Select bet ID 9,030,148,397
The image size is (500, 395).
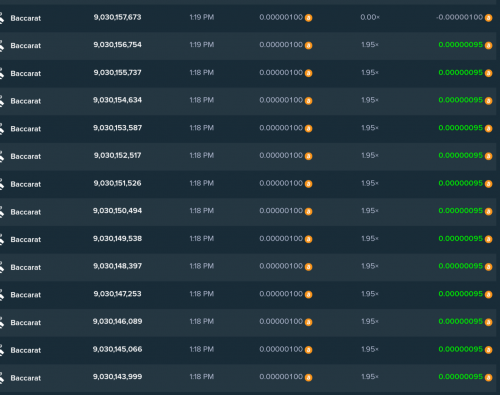(117, 266)
